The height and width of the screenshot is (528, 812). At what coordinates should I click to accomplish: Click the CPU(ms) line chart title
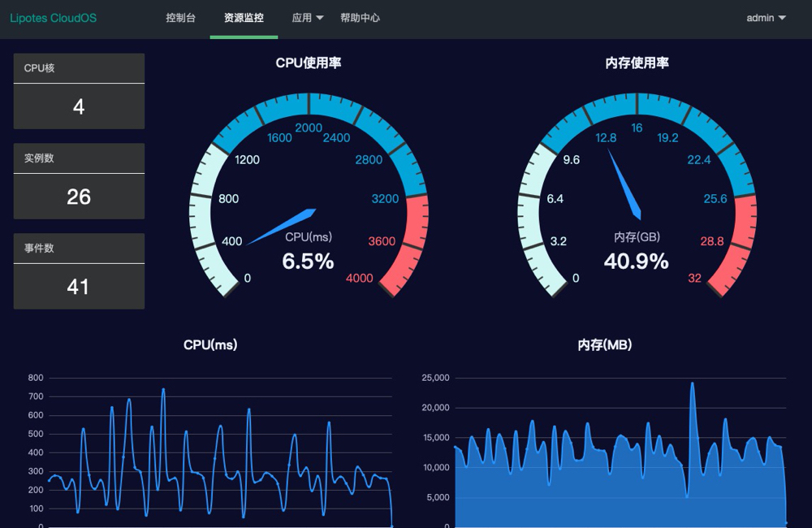click(x=210, y=345)
